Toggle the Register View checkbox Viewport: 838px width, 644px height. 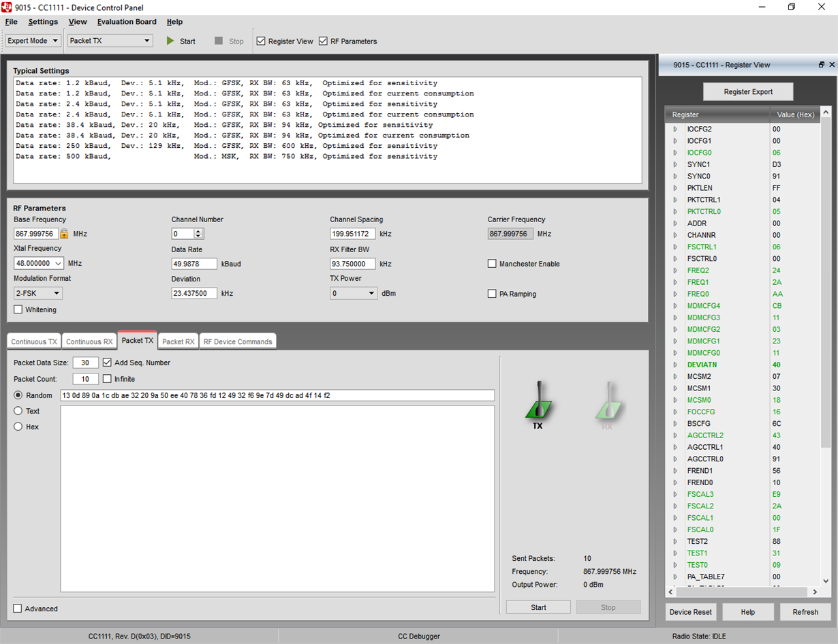(261, 41)
